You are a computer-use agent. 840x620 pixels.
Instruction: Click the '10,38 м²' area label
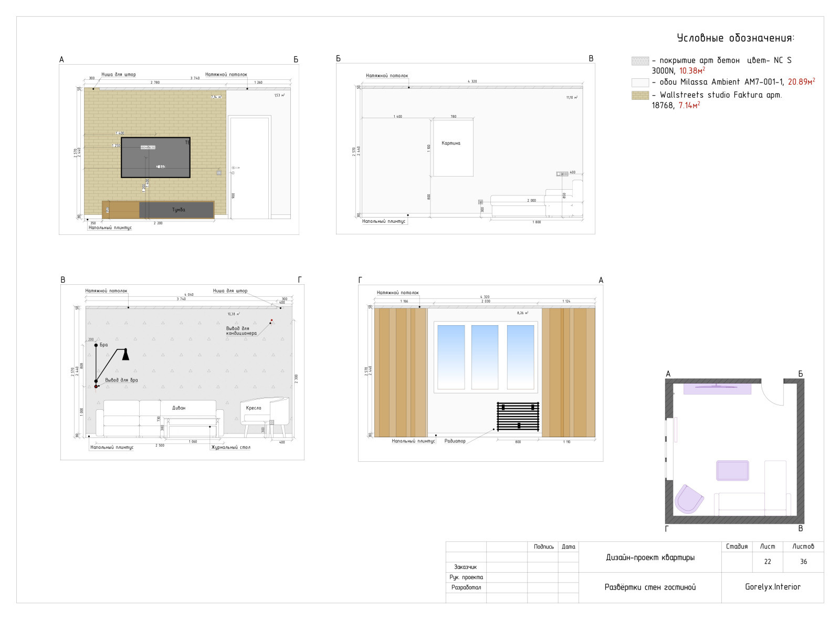pos(234,314)
